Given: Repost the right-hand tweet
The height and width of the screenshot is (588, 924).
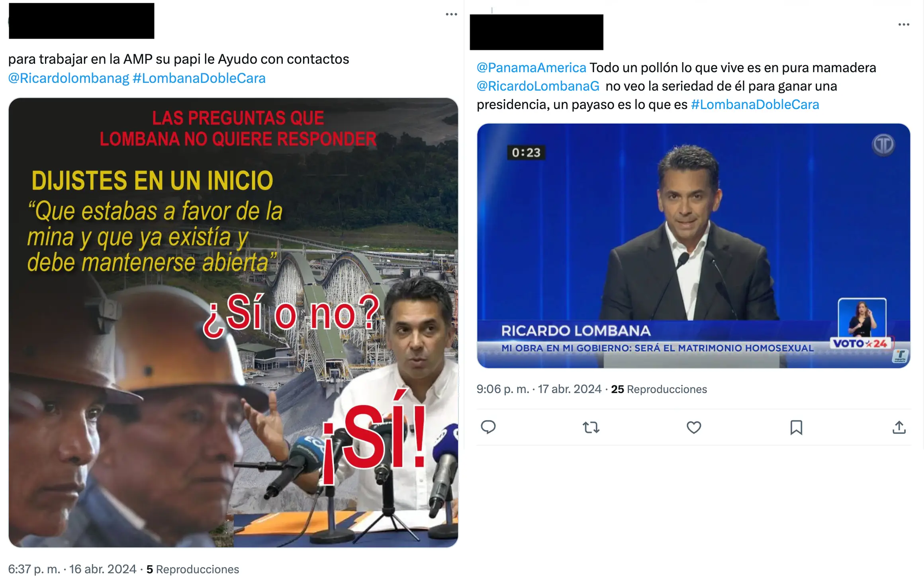Looking at the screenshot, I should pyautogui.click(x=591, y=427).
